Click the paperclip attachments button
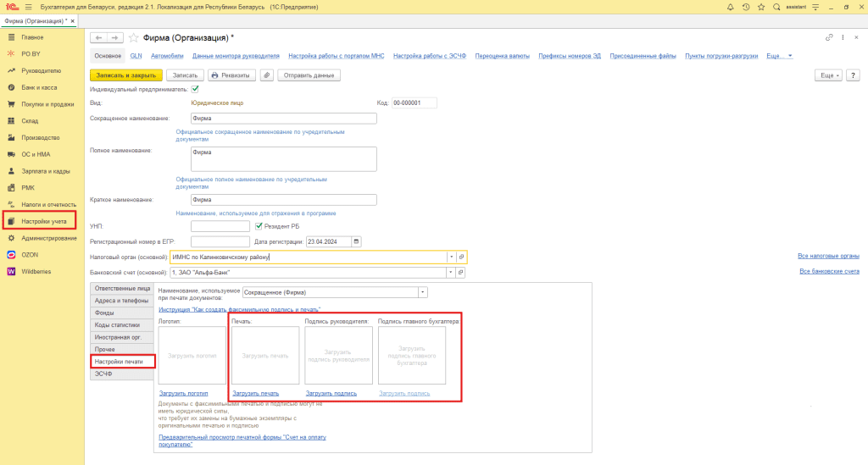Image resolution: width=868 pixels, height=465 pixels. coord(266,75)
